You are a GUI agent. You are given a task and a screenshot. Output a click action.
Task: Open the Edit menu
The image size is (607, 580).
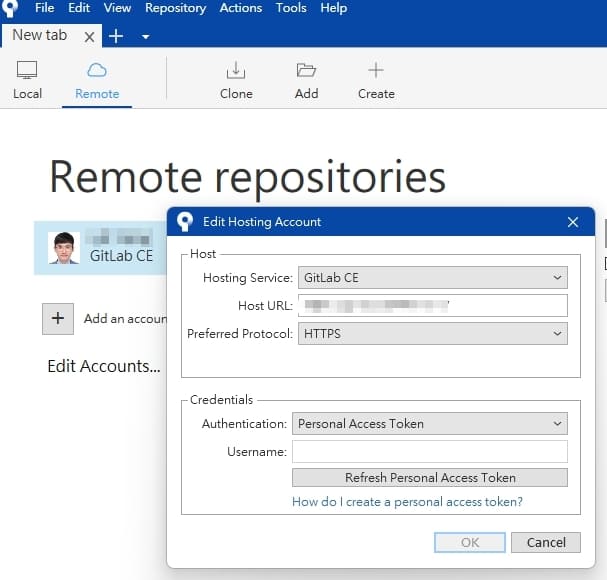79,8
